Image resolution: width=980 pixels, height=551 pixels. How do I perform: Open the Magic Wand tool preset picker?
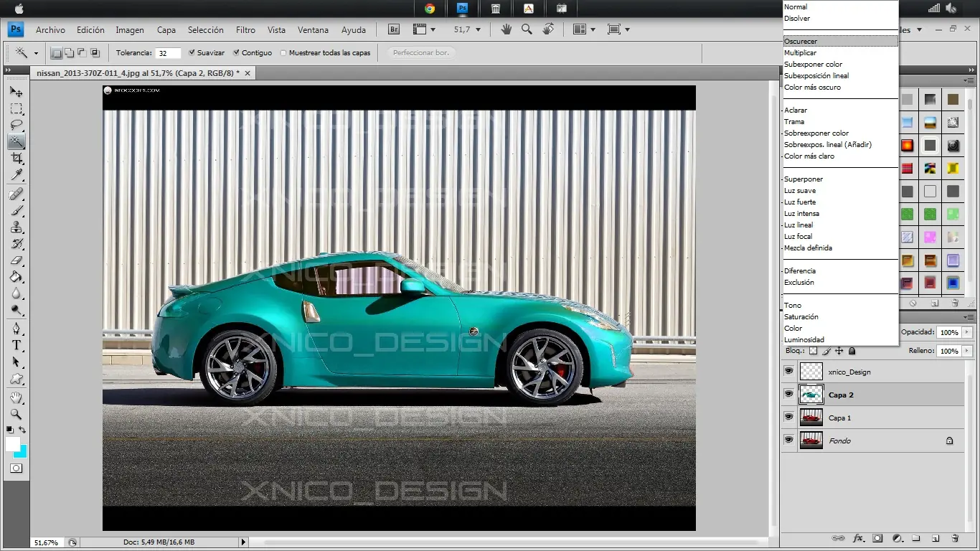click(37, 52)
